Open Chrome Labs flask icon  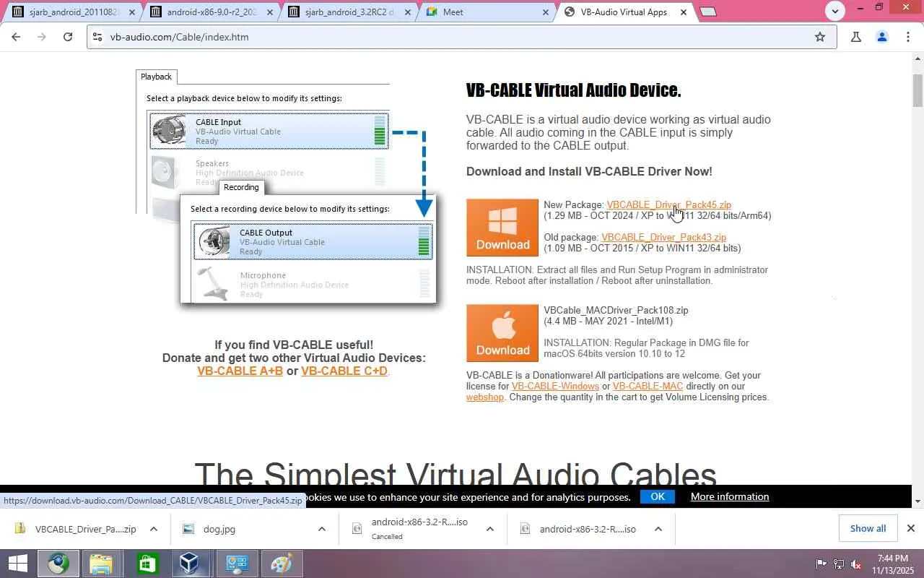(856, 37)
